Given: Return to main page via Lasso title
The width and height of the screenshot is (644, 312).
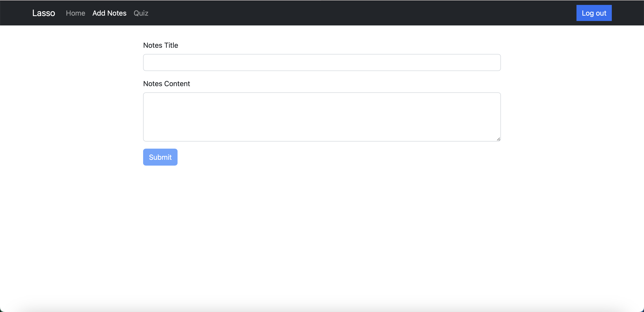Looking at the screenshot, I should pyautogui.click(x=44, y=13).
